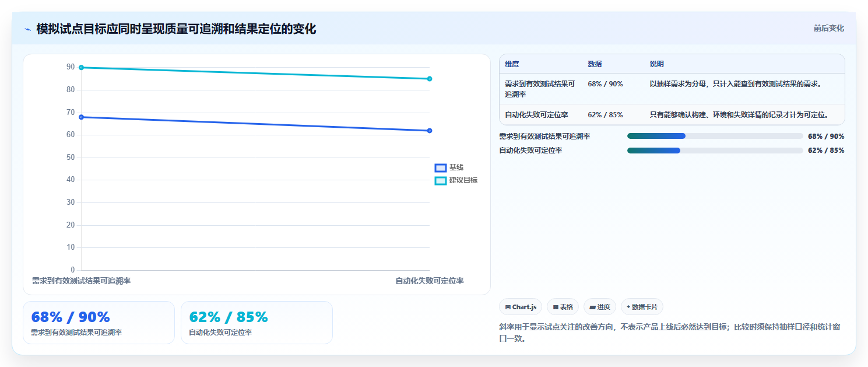
Task: Click the 基线 line point at 62
Action: pos(430,131)
